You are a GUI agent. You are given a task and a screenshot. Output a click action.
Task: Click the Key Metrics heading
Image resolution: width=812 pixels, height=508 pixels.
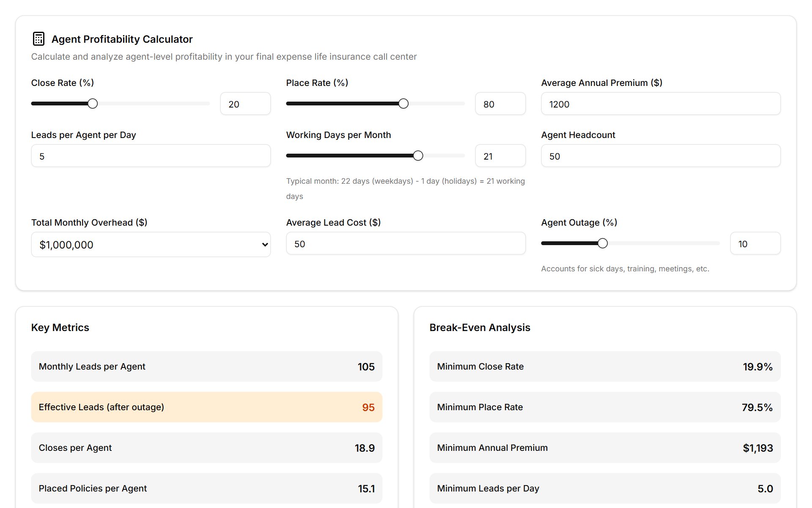pos(60,327)
